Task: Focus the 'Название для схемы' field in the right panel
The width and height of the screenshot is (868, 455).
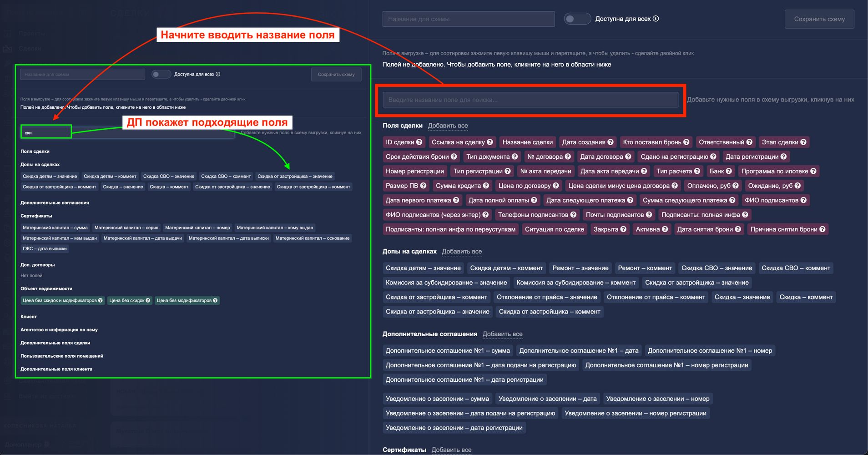Action: 469,19
